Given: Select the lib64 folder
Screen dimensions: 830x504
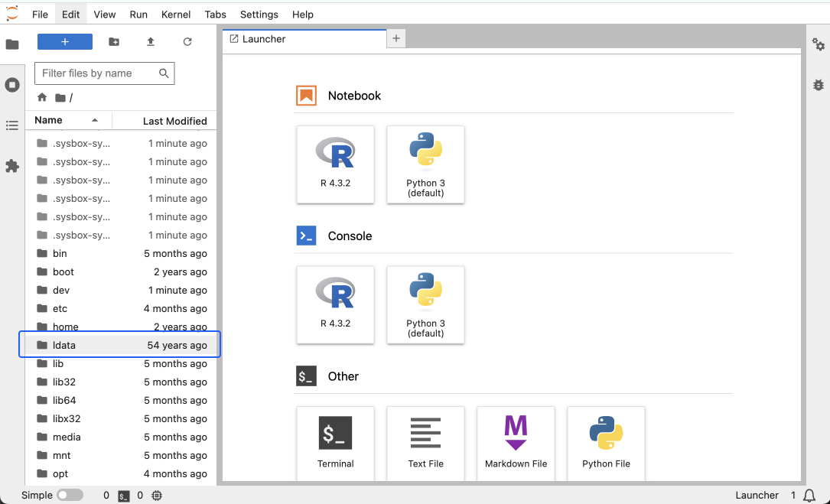Looking at the screenshot, I should pos(121,400).
